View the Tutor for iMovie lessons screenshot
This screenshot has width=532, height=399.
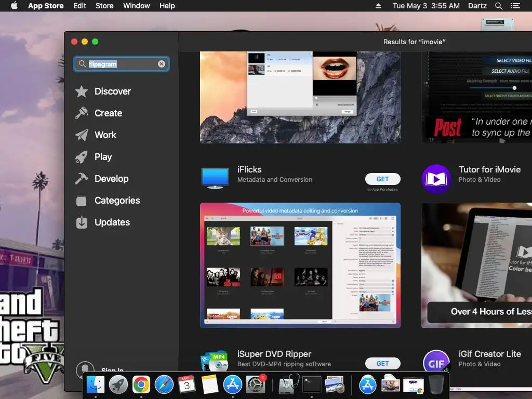[476, 265]
